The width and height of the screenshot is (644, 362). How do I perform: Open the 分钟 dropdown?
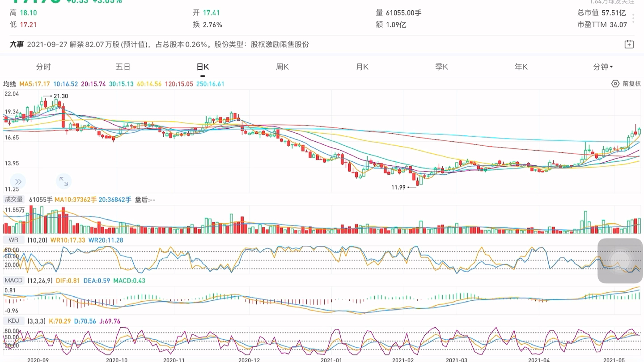tap(603, 67)
